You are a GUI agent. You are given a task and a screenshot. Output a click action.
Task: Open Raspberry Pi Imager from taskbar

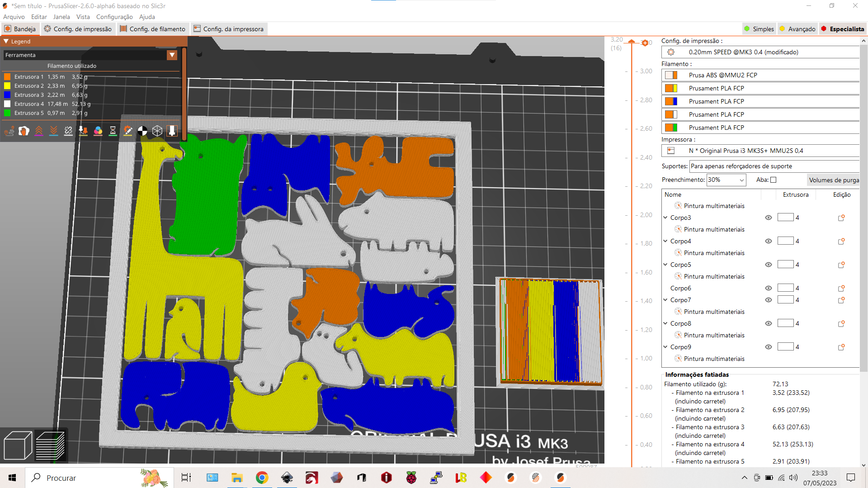click(x=411, y=478)
